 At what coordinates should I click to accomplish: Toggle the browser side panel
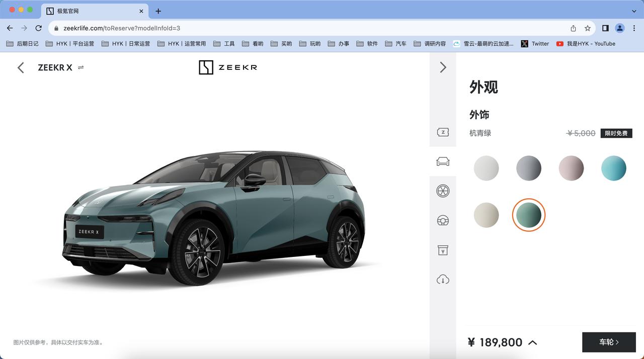click(606, 28)
